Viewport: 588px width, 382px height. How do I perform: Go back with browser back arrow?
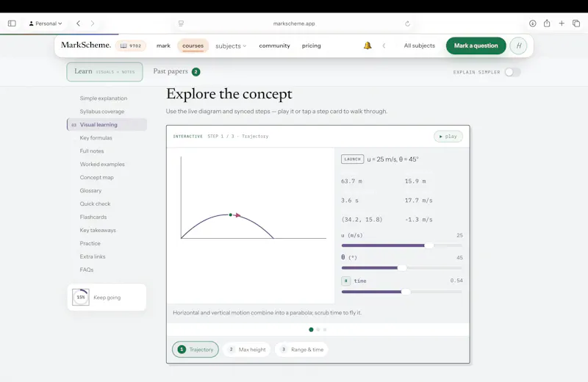pos(79,24)
